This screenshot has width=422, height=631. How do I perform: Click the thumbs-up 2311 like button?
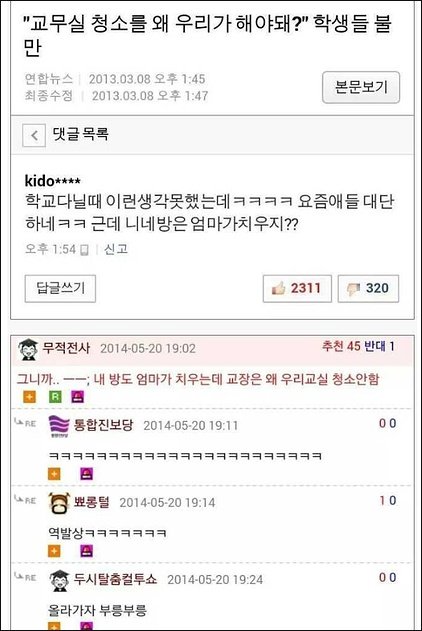(x=297, y=289)
